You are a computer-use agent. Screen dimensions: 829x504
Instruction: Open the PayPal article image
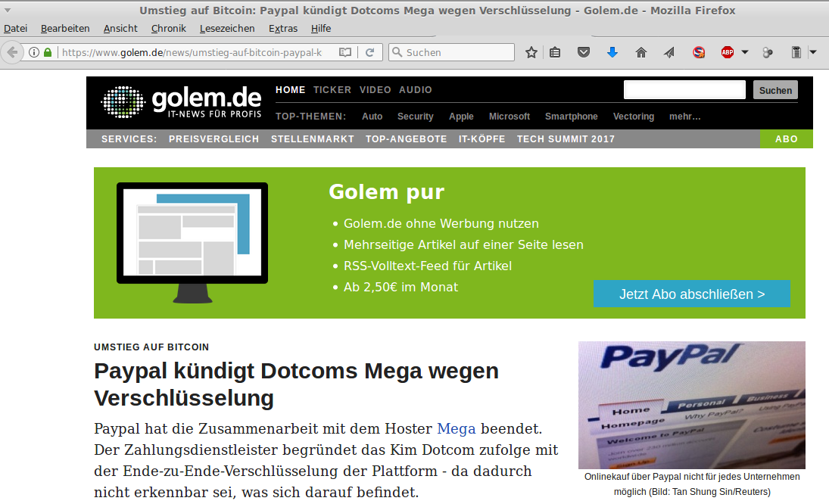pyautogui.click(x=692, y=405)
